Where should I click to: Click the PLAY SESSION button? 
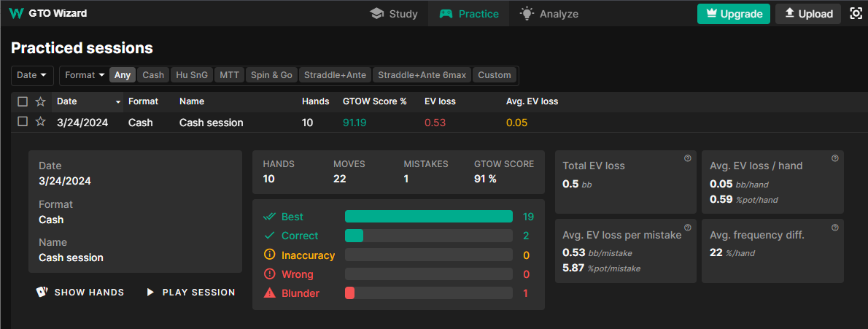[191, 292]
